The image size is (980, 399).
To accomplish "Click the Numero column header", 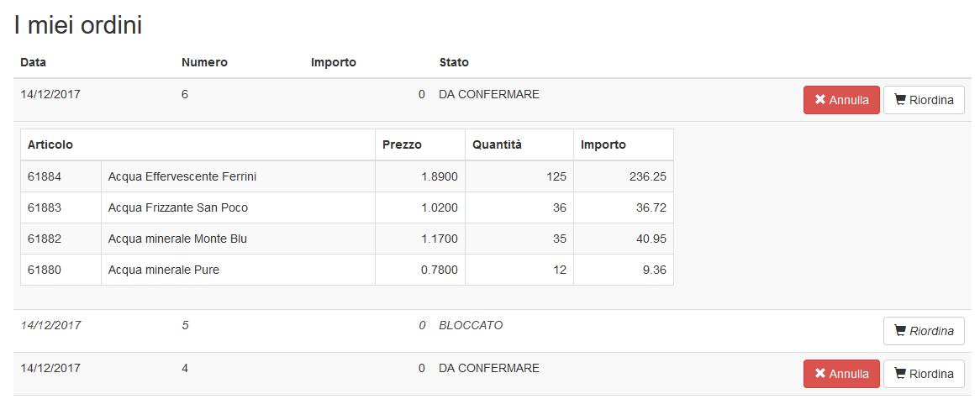I will tap(204, 62).
